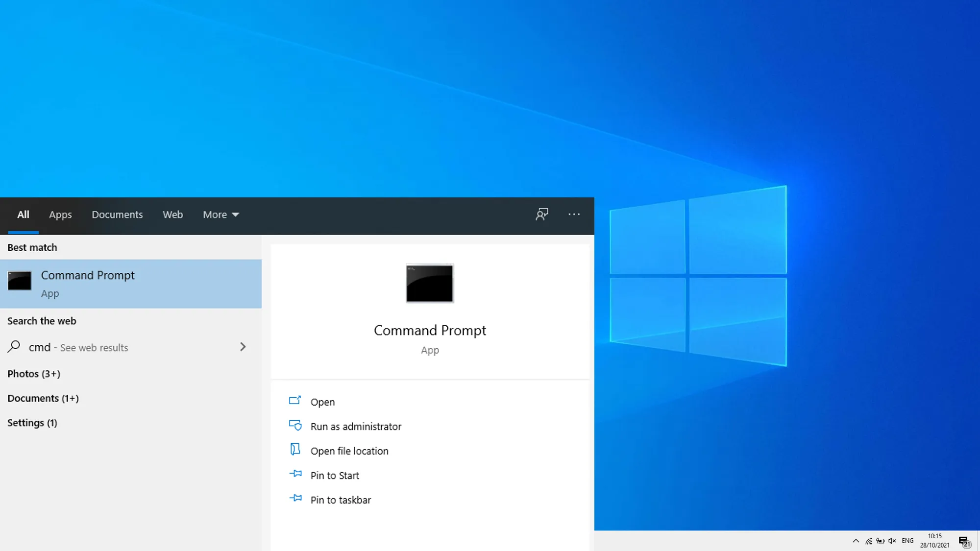The height and width of the screenshot is (551, 980).
Task: Open the battery status tray icon
Action: click(x=880, y=541)
